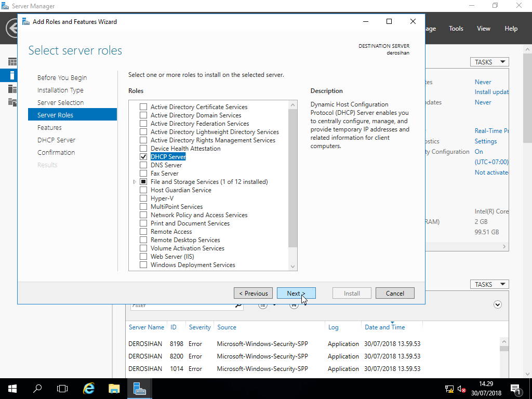Screen dimensions: 532x399
Task: Check Volume Activation Services role
Action: [x=143, y=248]
